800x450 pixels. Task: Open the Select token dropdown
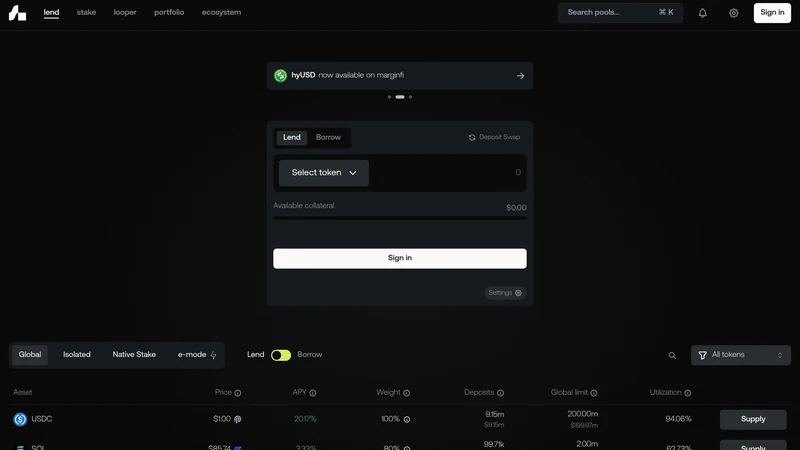pos(323,173)
